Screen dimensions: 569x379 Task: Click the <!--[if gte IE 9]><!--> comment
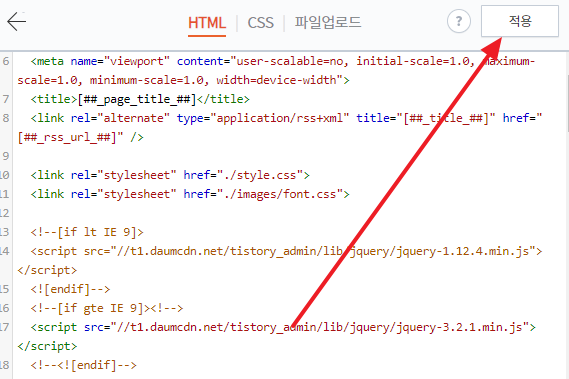coord(107,308)
